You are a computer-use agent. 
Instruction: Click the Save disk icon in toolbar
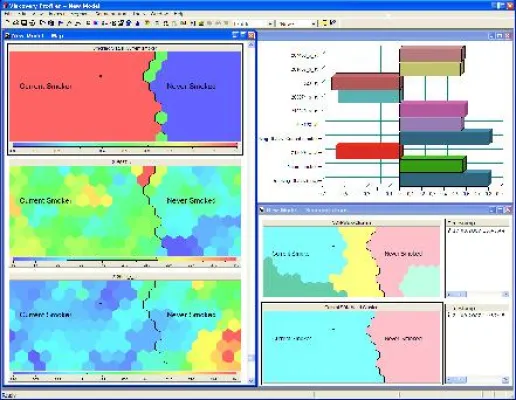[24, 23]
